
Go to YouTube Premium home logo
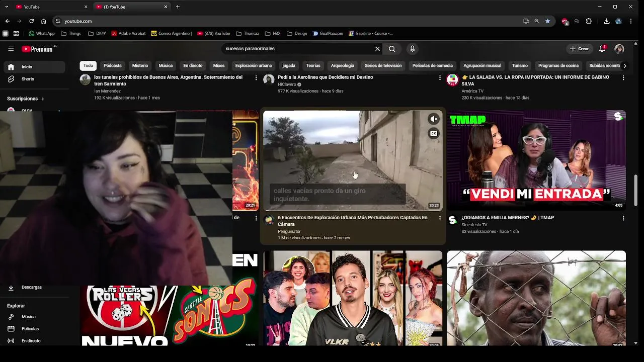(x=38, y=49)
